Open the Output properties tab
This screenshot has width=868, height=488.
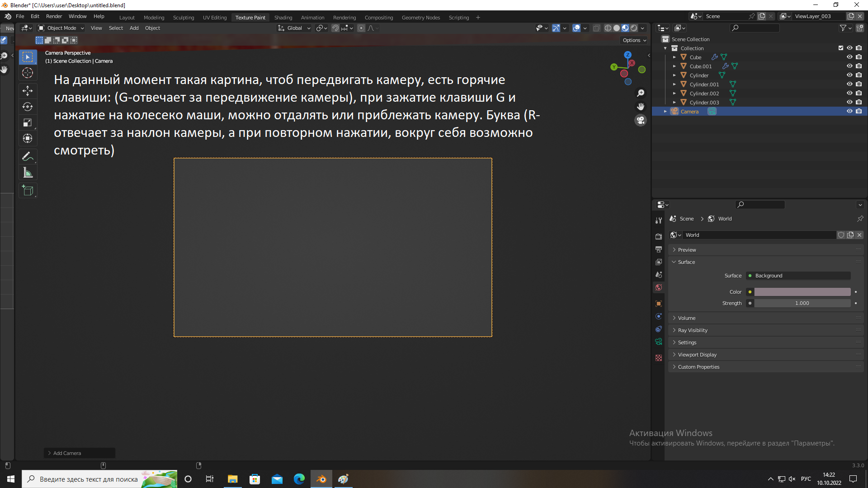659,249
